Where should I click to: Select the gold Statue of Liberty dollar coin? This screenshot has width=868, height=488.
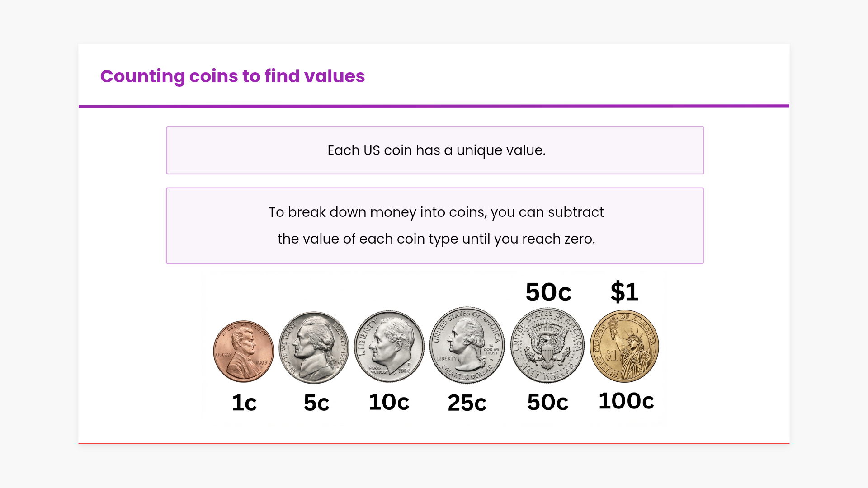point(624,346)
